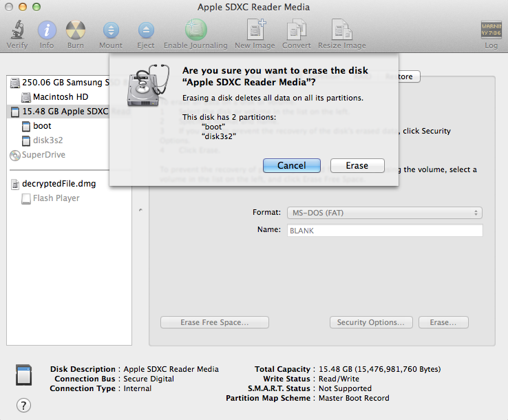
Task: Click the Flash Player volume icon
Action: (x=26, y=199)
